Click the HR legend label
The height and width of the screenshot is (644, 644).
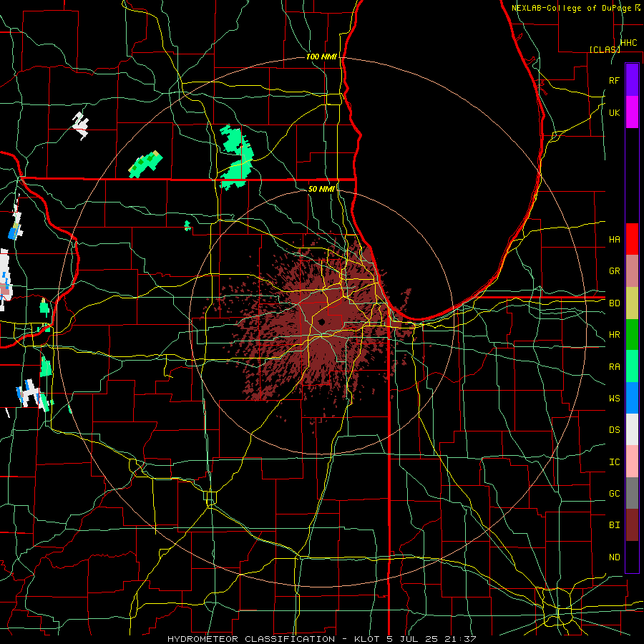pyautogui.click(x=614, y=335)
